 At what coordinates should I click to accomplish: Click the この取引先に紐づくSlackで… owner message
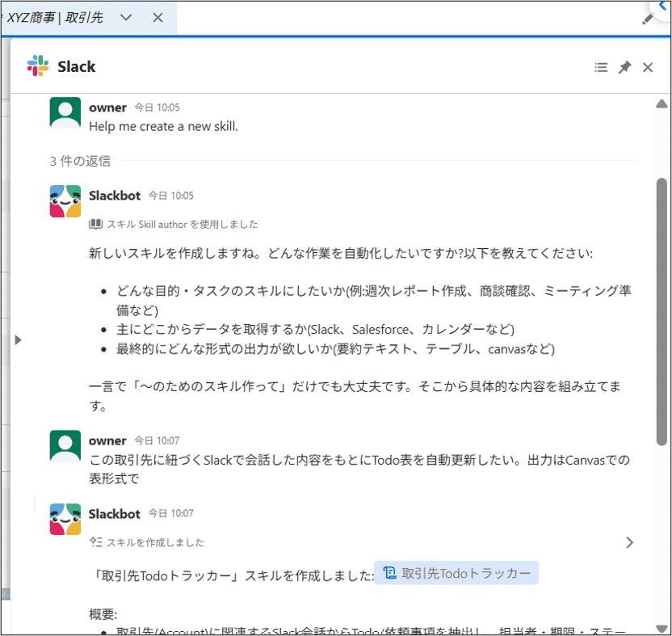click(x=359, y=470)
